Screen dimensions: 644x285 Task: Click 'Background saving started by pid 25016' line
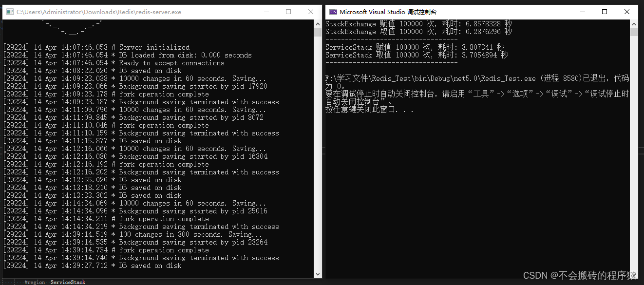(135, 211)
